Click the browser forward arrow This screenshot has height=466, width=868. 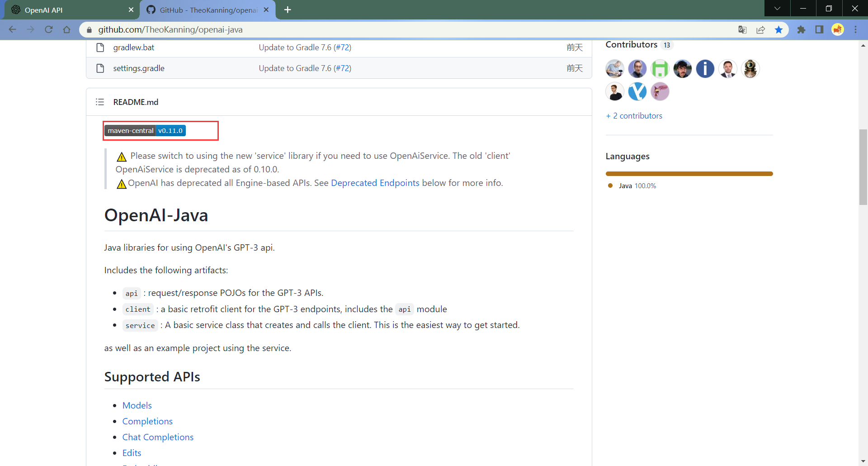pos(30,29)
